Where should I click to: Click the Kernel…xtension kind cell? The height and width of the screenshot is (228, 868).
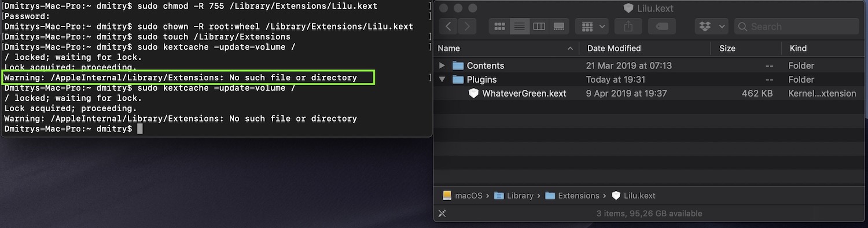[x=822, y=93]
